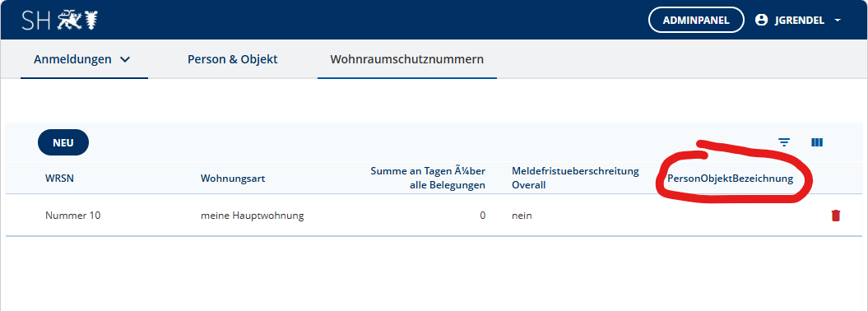Sort by PersonObjektBezeichnung column header
Image resolution: width=868 pixels, height=311 pixels.
pyautogui.click(x=730, y=179)
